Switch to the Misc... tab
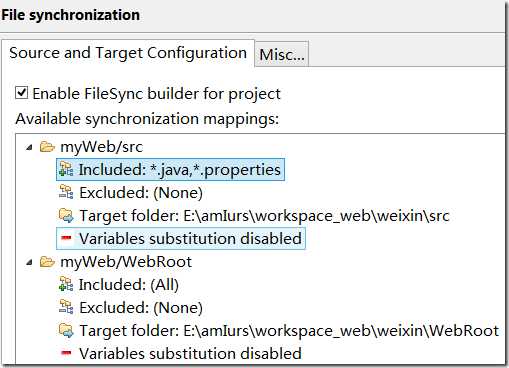The width and height of the screenshot is (509, 368). point(282,54)
